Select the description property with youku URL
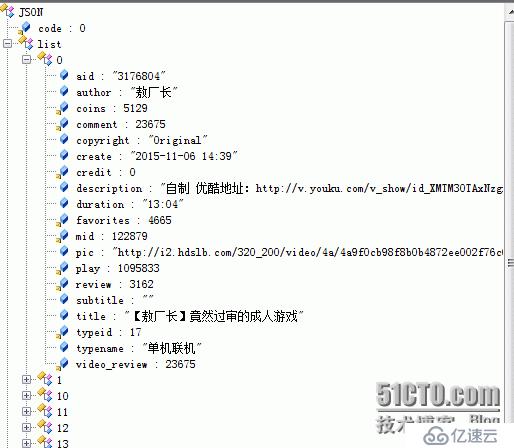Screen dimensions: 514x448 (289, 188)
